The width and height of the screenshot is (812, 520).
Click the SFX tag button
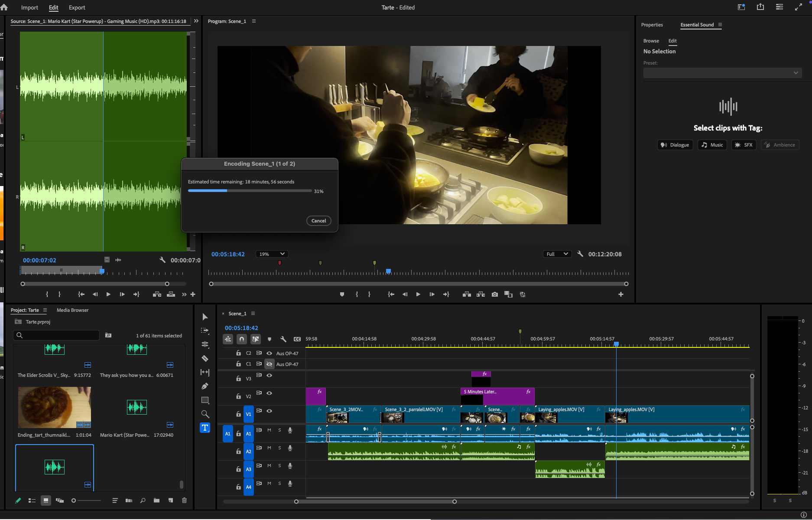pos(744,145)
